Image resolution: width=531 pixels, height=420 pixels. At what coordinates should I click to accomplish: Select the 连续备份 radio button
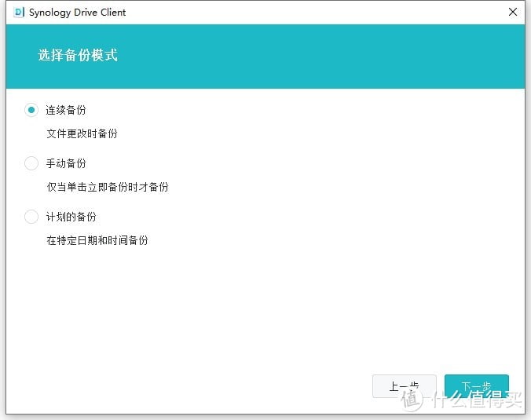point(31,110)
